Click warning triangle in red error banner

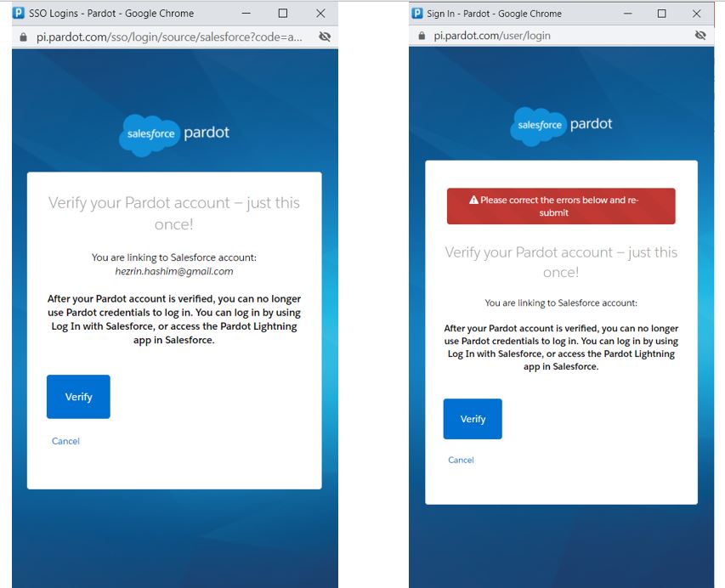tap(473, 201)
